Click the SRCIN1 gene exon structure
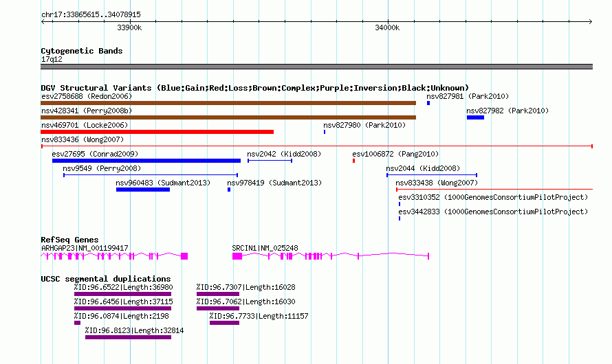 coord(331,256)
